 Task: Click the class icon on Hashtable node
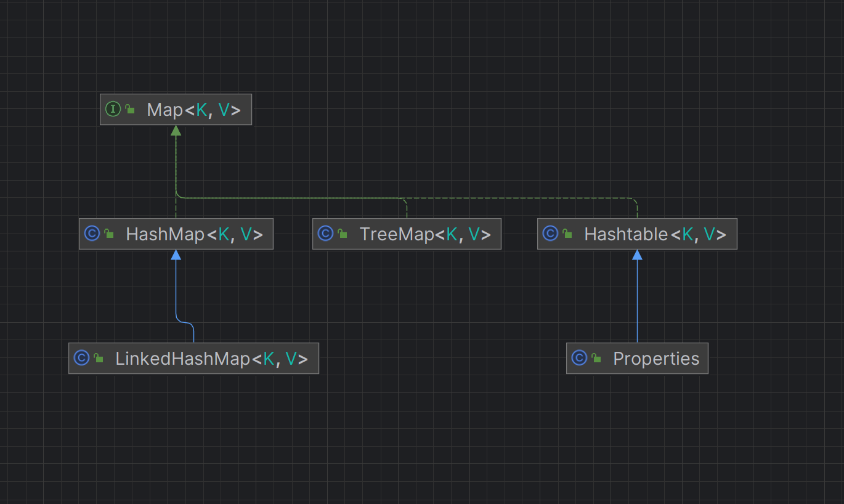click(550, 234)
